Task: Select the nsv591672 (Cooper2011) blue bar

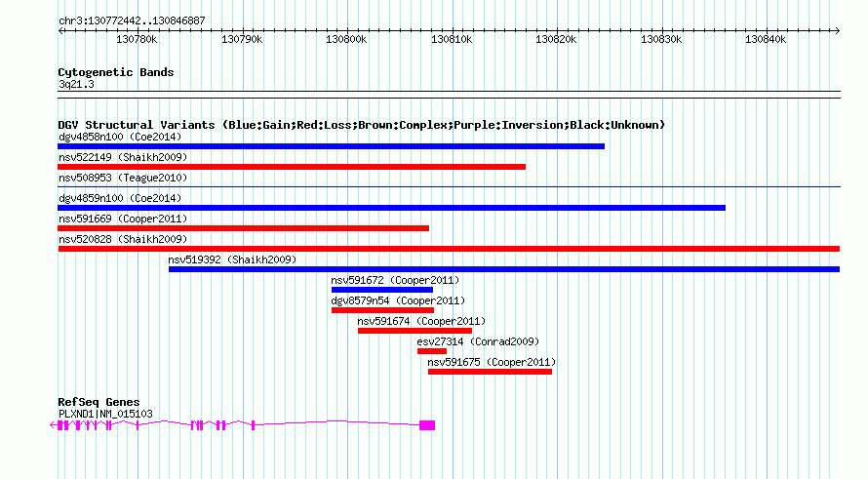Action: 382,290
